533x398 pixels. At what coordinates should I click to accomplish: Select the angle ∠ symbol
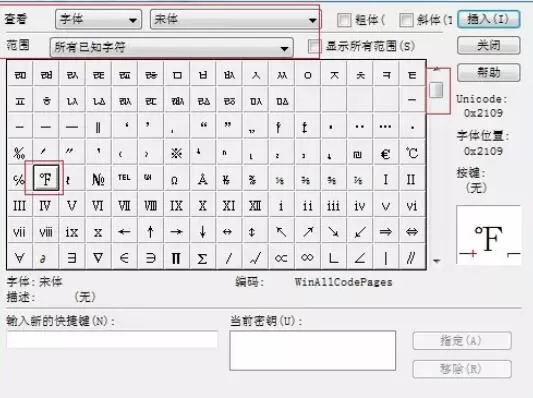(x=360, y=258)
